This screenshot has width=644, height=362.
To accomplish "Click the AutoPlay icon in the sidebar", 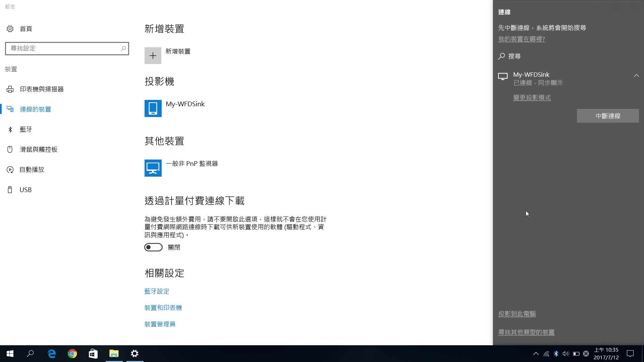I will tap(10, 170).
